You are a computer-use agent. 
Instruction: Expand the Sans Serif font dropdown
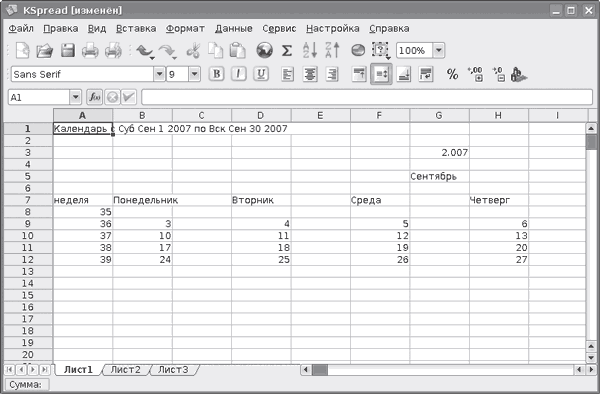coord(159,74)
